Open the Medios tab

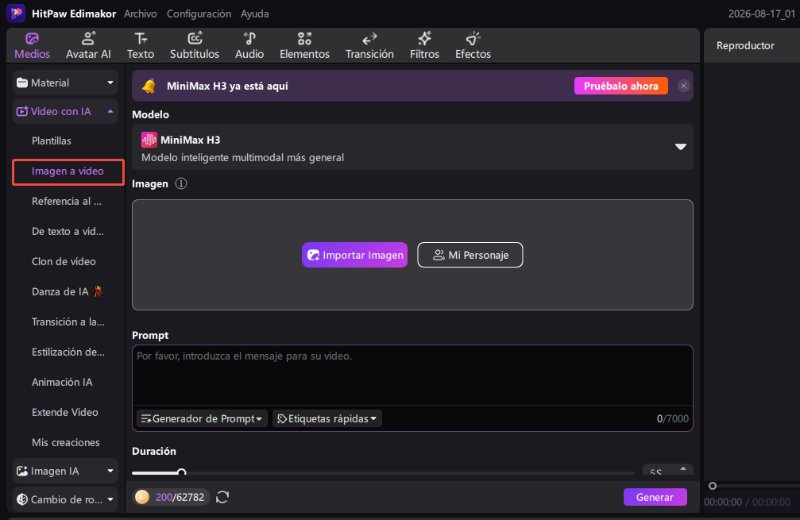(32, 46)
